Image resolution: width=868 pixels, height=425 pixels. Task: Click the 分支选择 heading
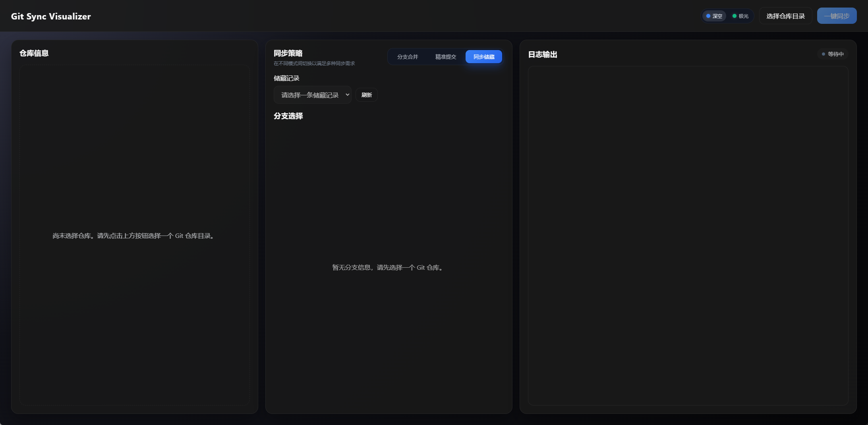coord(288,116)
